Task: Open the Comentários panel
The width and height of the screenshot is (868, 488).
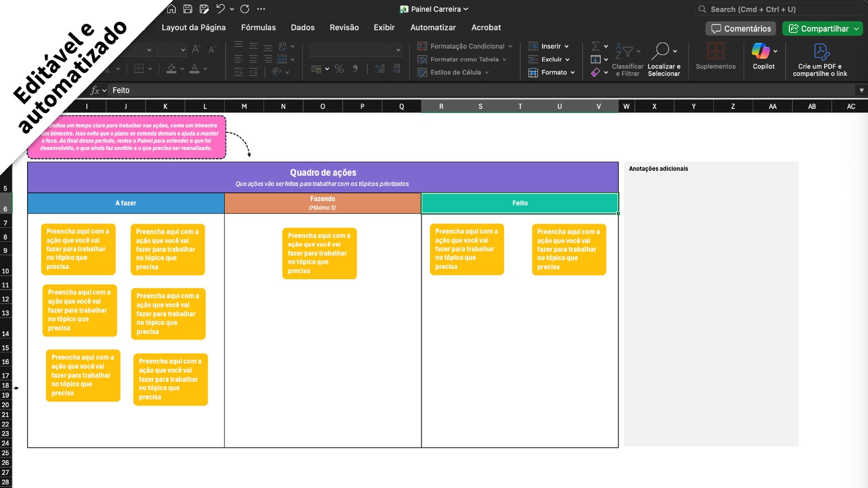Action: tap(740, 29)
